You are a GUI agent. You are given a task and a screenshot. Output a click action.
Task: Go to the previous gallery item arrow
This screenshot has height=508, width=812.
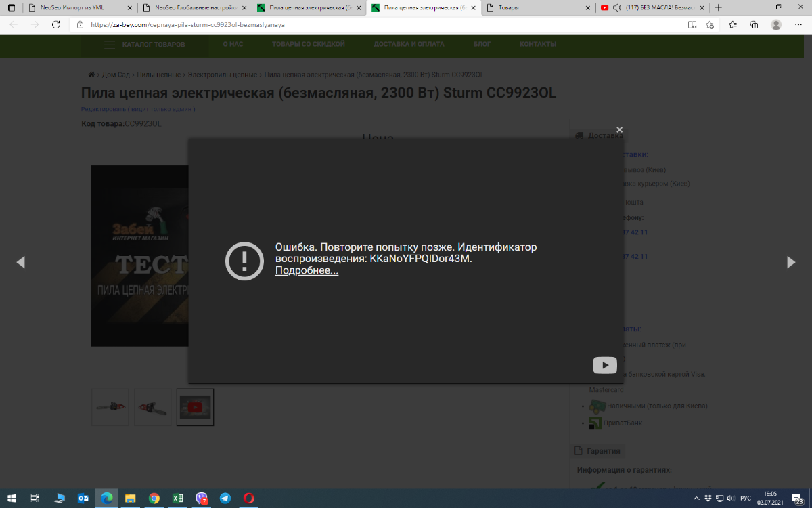point(20,262)
